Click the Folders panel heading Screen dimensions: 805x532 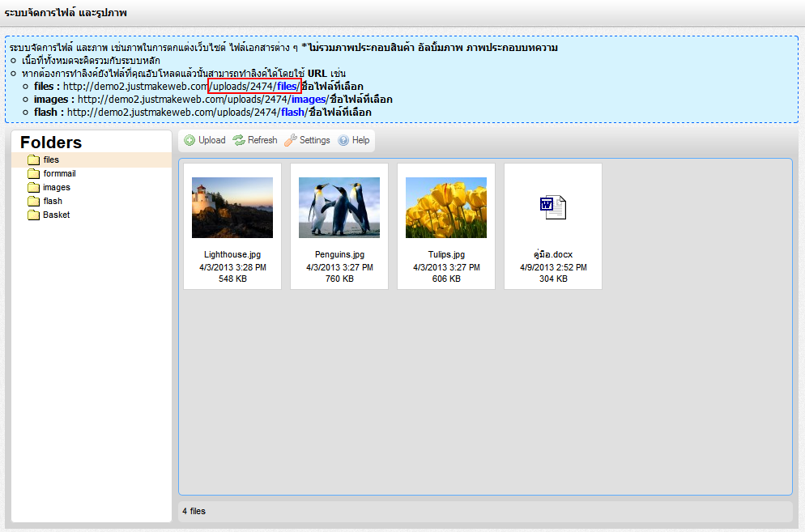pyautogui.click(x=51, y=143)
